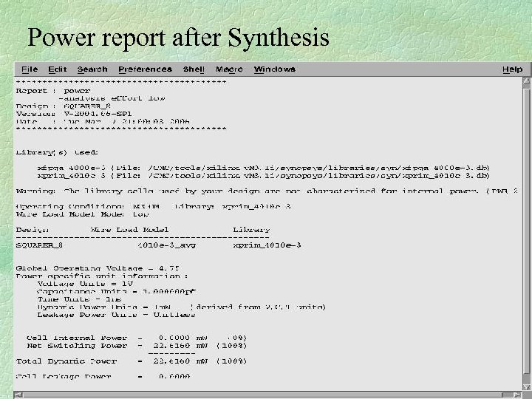This screenshot has height=399, width=532.
Task: Click the 'Time Units = 1ns' line
Action: pos(79,299)
